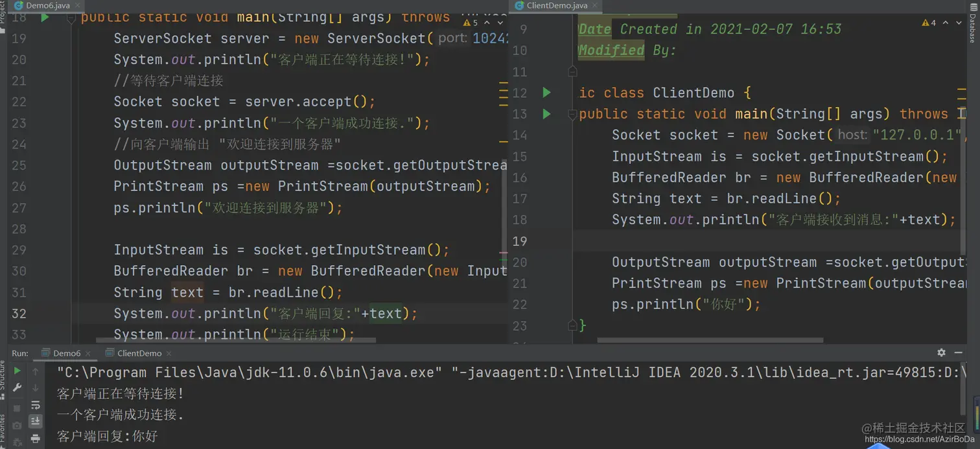Click the green run gutter icon on line 18

click(x=45, y=17)
